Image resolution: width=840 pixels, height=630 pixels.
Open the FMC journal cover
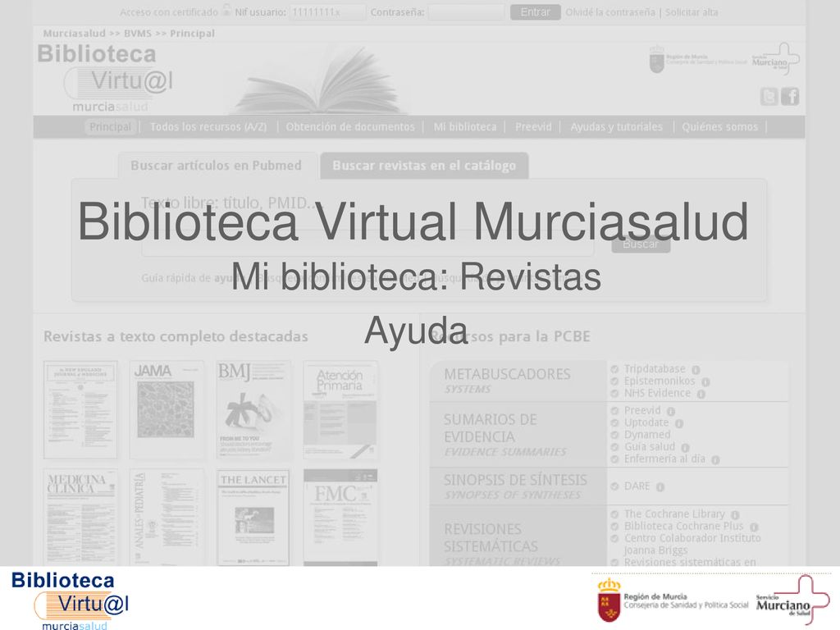pos(340,518)
